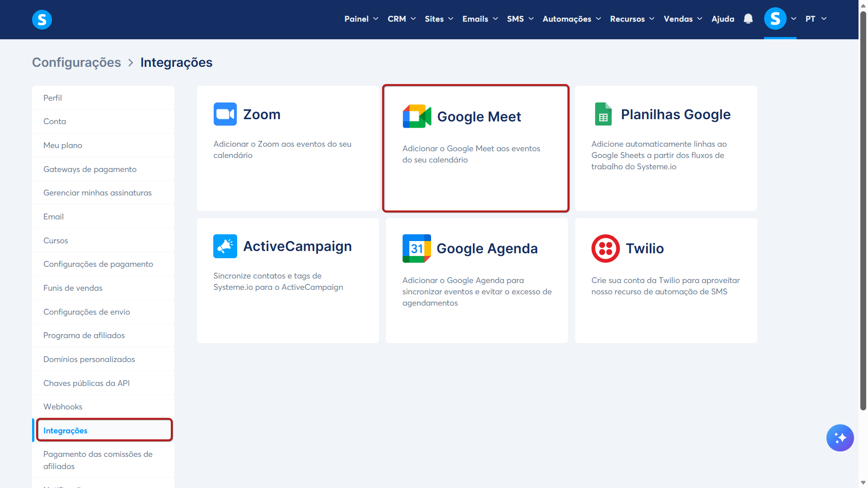Go to Webhooks in the sidebar
This screenshot has width=868, height=488.
(x=63, y=407)
